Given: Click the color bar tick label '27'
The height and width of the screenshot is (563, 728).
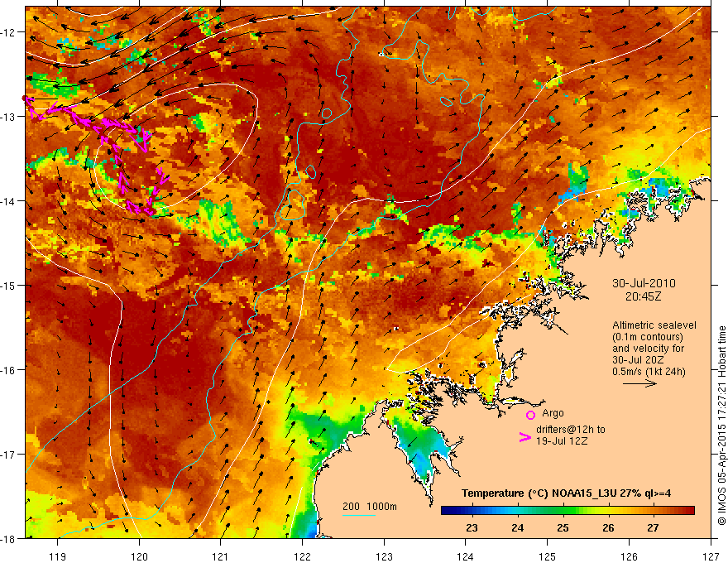Looking at the screenshot, I should tap(654, 528).
